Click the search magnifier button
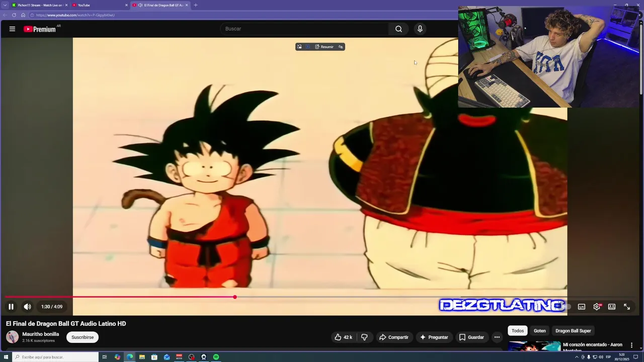Screen dimensions: 644x362 click(x=398, y=29)
